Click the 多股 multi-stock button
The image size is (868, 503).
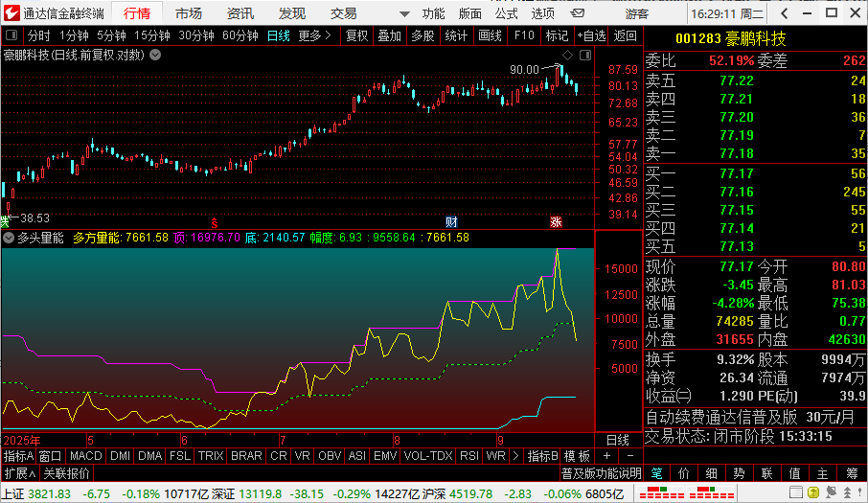(423, 36)
